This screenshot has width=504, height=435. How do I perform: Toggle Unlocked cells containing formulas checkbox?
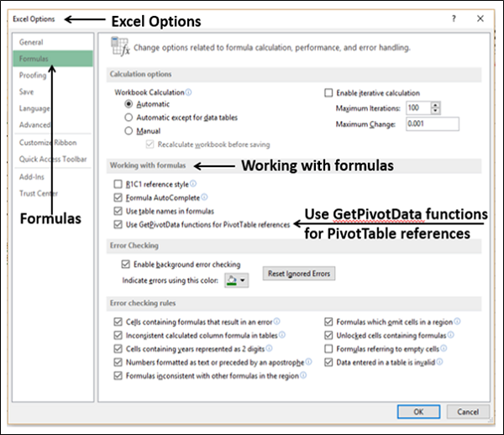[328, 335]
